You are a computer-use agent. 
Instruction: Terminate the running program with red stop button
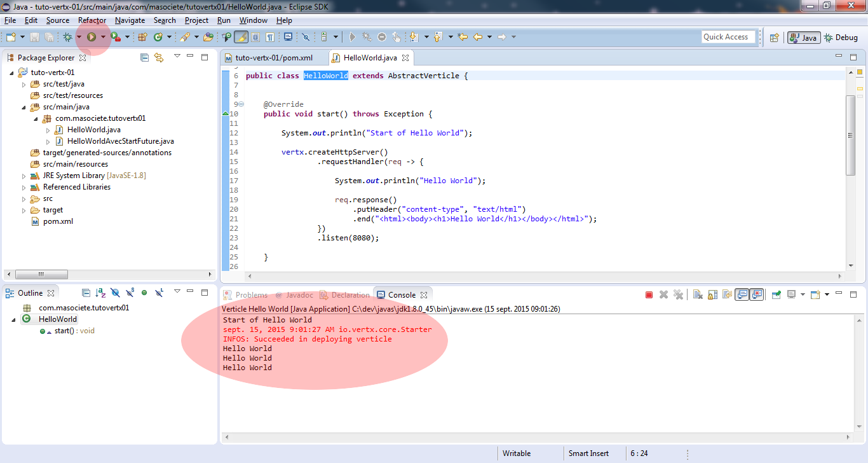pos(649,294)
